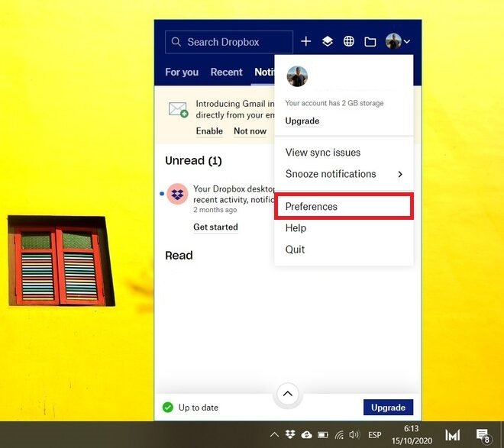Focus the Search Dropbox field
Image resolution: width=504 pixels, height=448 pixels.
pos(229,42)
